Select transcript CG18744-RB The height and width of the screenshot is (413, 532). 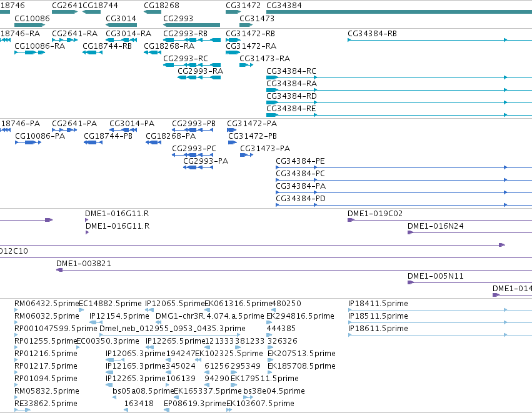pyautogui.click(x=93, y=52)
